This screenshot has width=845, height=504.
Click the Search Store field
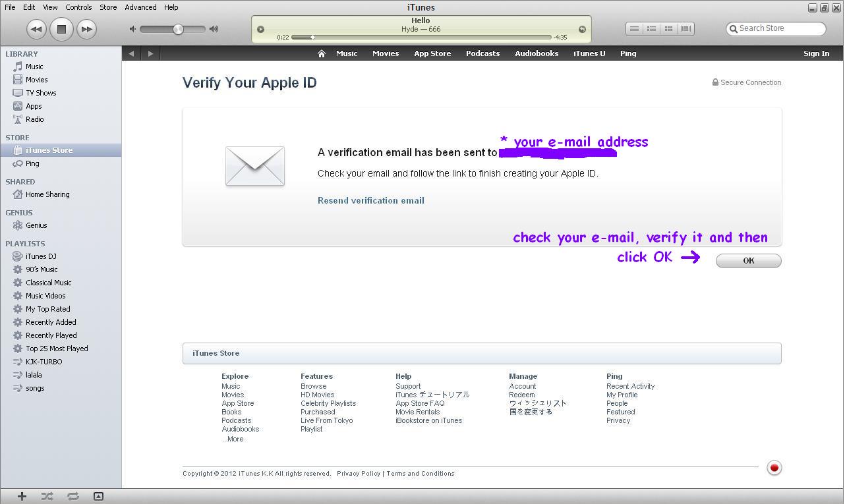(776, 28)
